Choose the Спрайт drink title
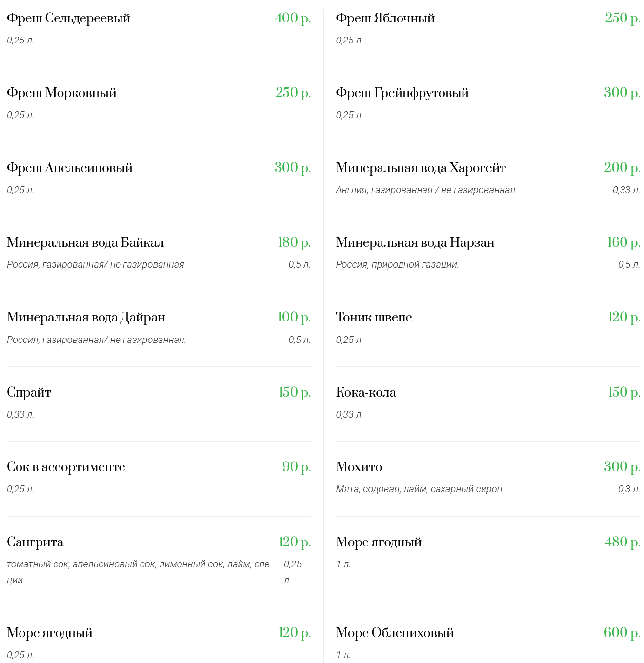 coord(29,392)
